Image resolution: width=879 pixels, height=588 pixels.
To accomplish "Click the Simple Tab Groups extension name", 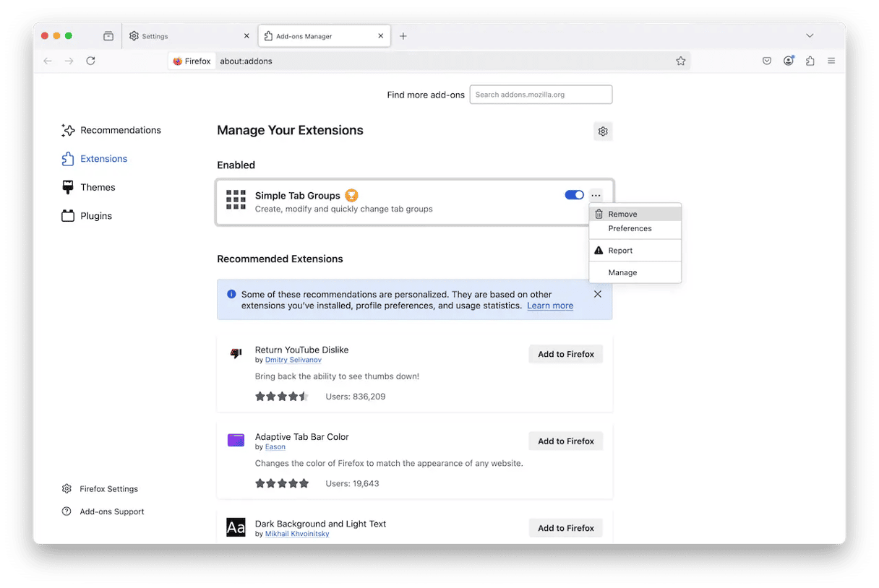I will click(x=297, y=195).
